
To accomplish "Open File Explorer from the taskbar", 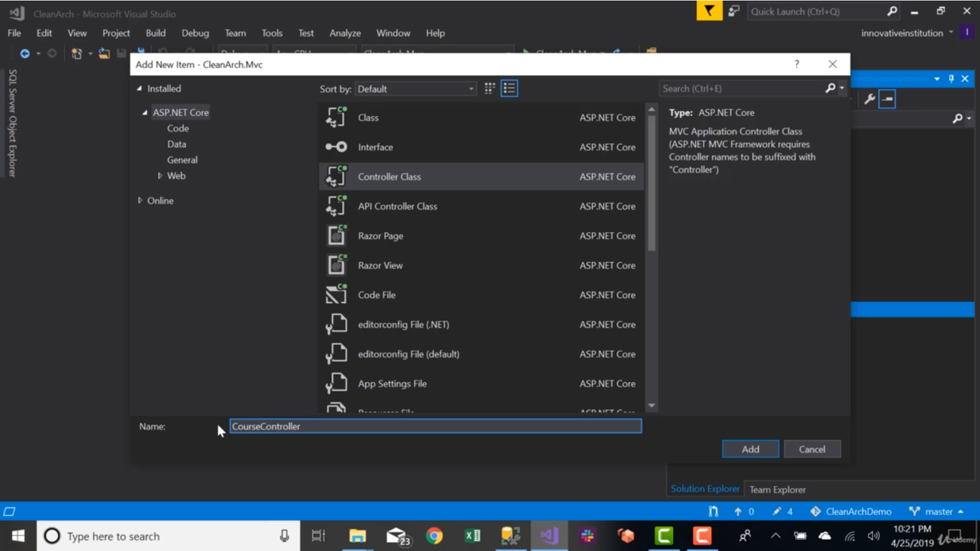I will [x=357, y=536].
